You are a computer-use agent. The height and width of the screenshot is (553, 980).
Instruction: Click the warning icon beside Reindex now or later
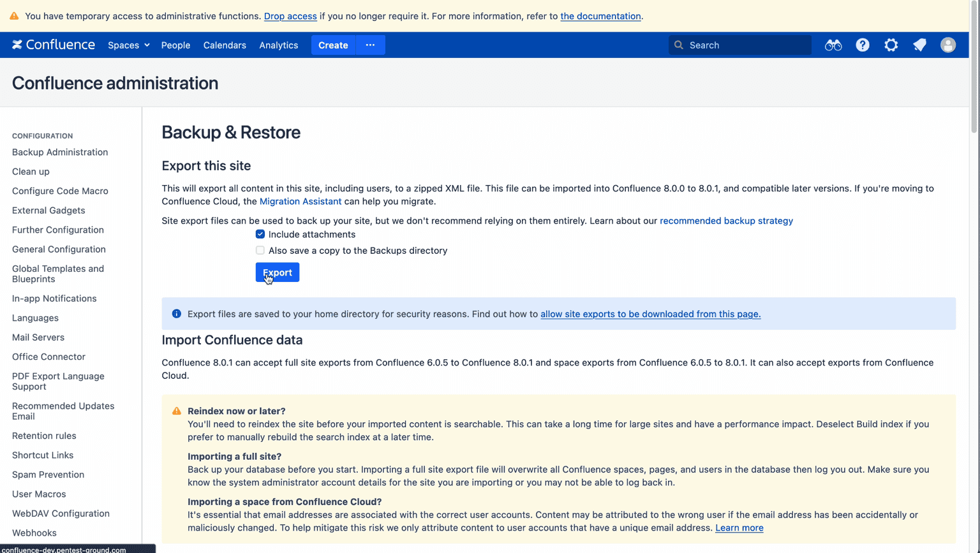[x=177, y=411]
